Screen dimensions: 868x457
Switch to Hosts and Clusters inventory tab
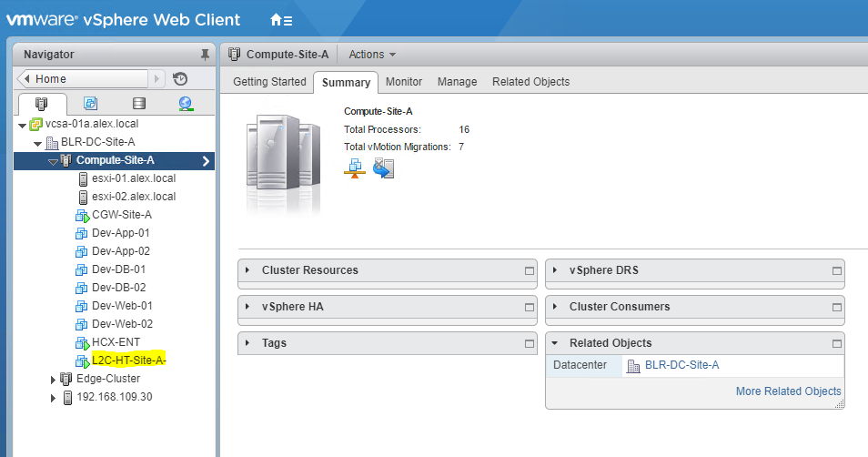click(x=41, y=104)
